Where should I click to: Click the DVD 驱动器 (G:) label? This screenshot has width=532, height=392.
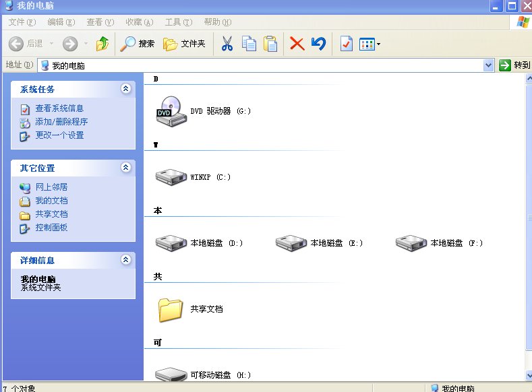coord(220,111)
